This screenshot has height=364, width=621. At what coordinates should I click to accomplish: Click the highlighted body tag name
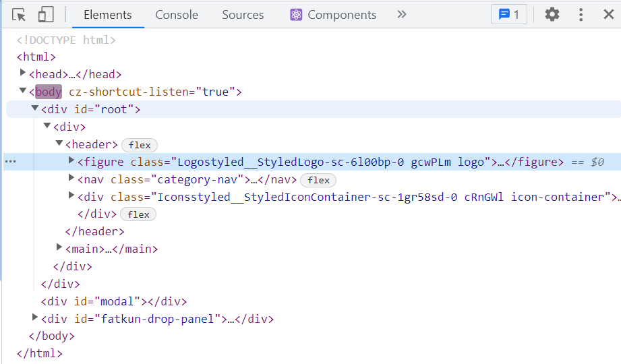(x=49, y=92)
